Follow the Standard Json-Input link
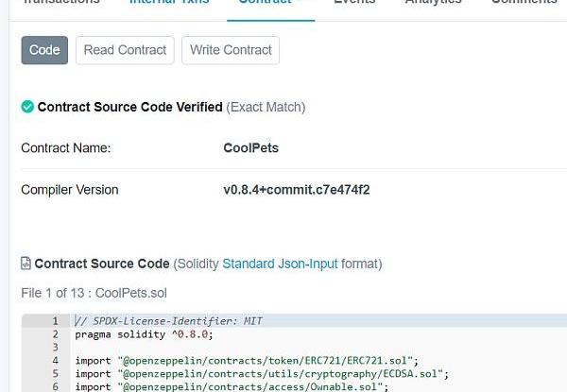Viewport: 567px width, 392px height. point(280,264)
